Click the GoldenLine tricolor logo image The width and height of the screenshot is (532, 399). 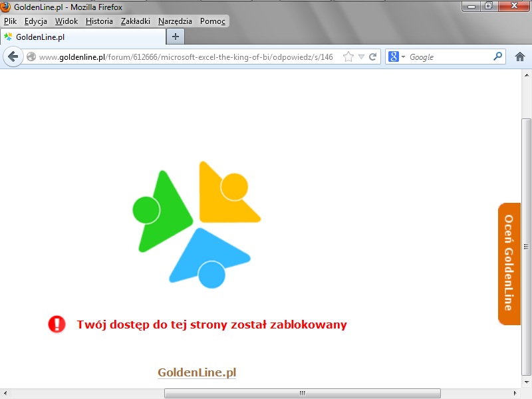coord(196,225)
